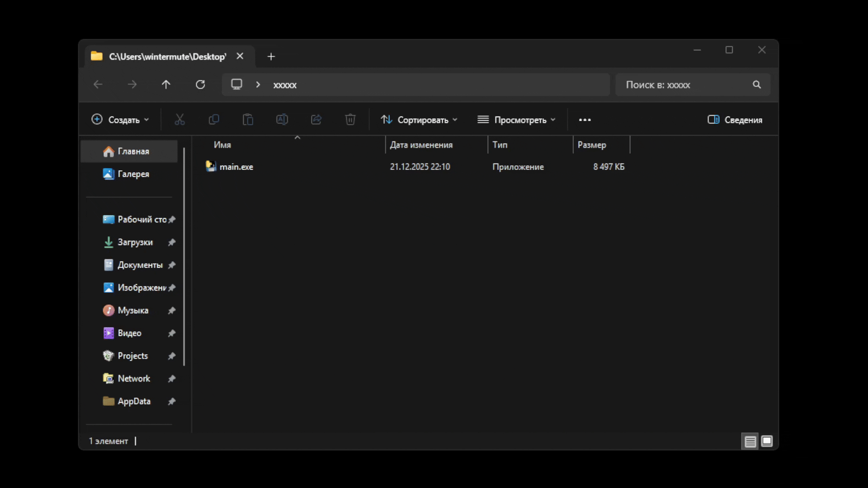
Task: Sort by the Дата изменения column header
Action: [x=421, y=145]
